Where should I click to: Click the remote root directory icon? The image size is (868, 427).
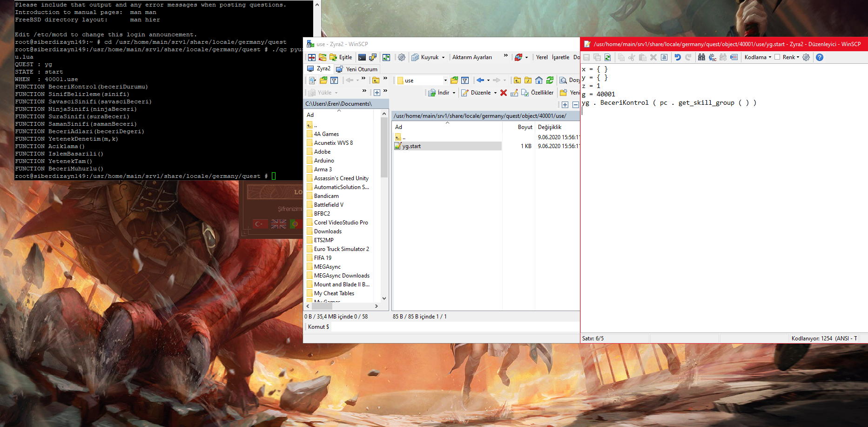528,81
